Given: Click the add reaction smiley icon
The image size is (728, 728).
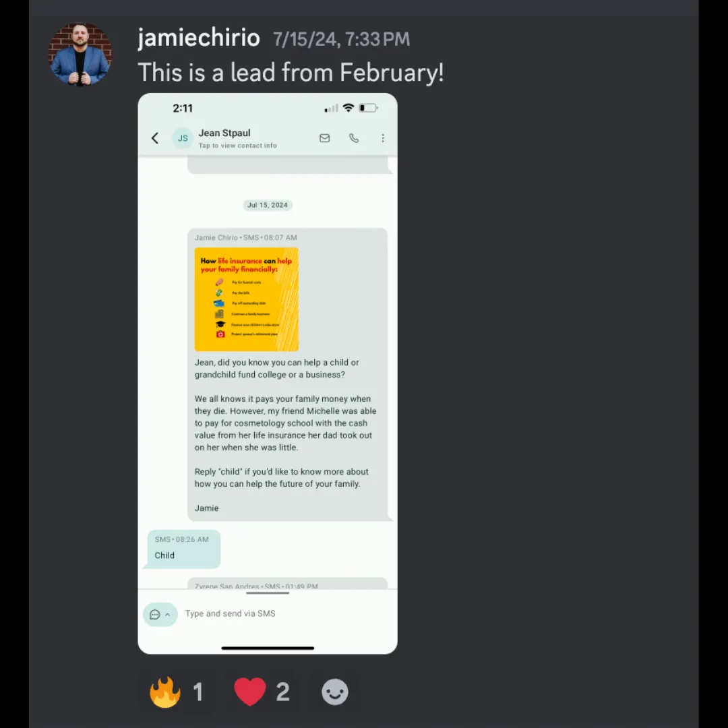Looking at the screenshot, I should coord(335,692).
